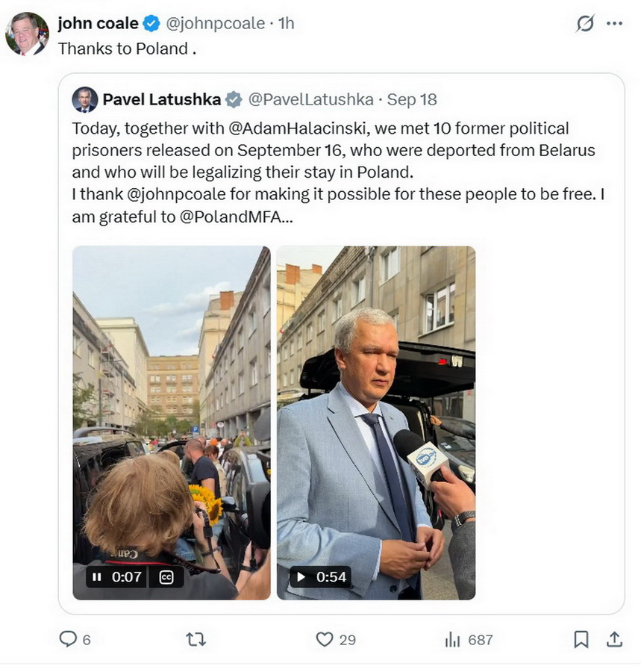Open Grok explain icon beside more menu
This screenshot has width=641, height=672.
(585, 23)
